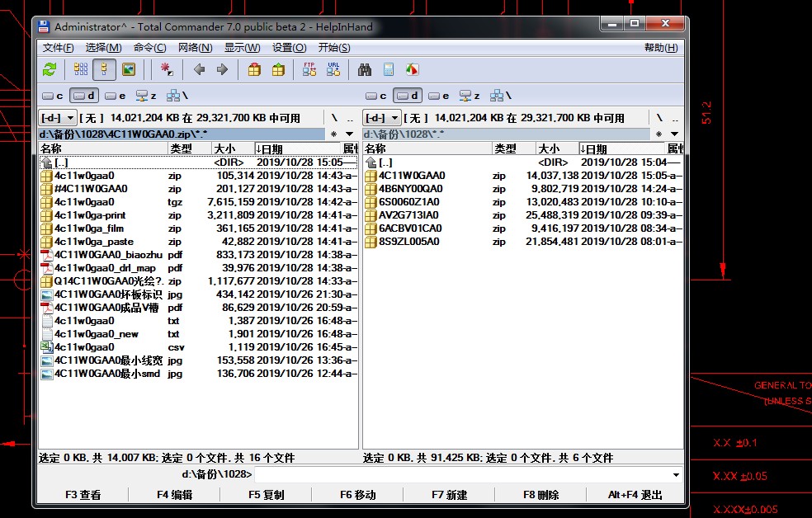Image resolution: width=812 pixels, height=518 pixels.
Task: Click the F5 复制 button
Action: point(267,495)
